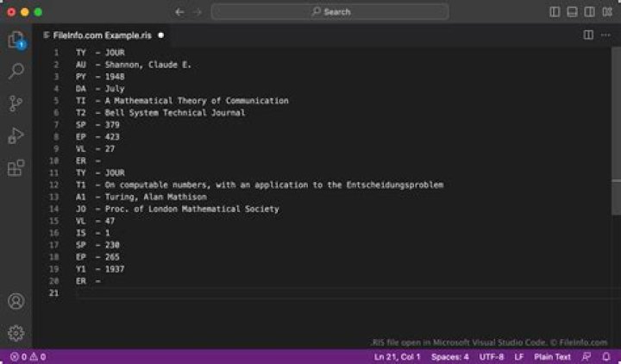Click the editor vertical scrollbar
Screen dimensions: 621x364
[616, 131]
